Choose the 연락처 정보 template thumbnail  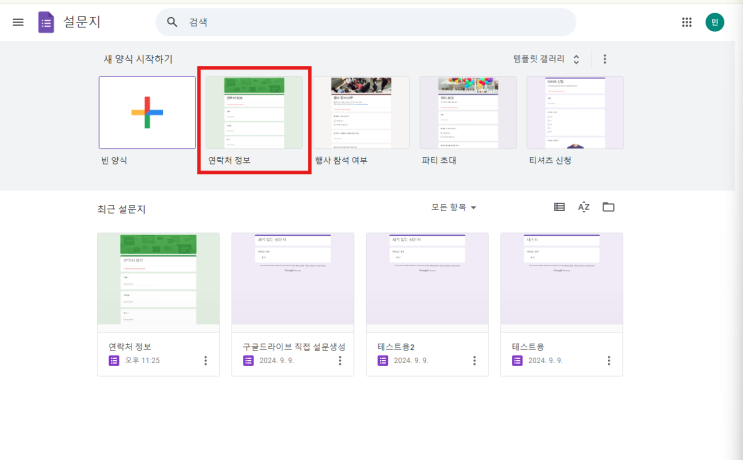pyautogui.click(x=254, y=112)
